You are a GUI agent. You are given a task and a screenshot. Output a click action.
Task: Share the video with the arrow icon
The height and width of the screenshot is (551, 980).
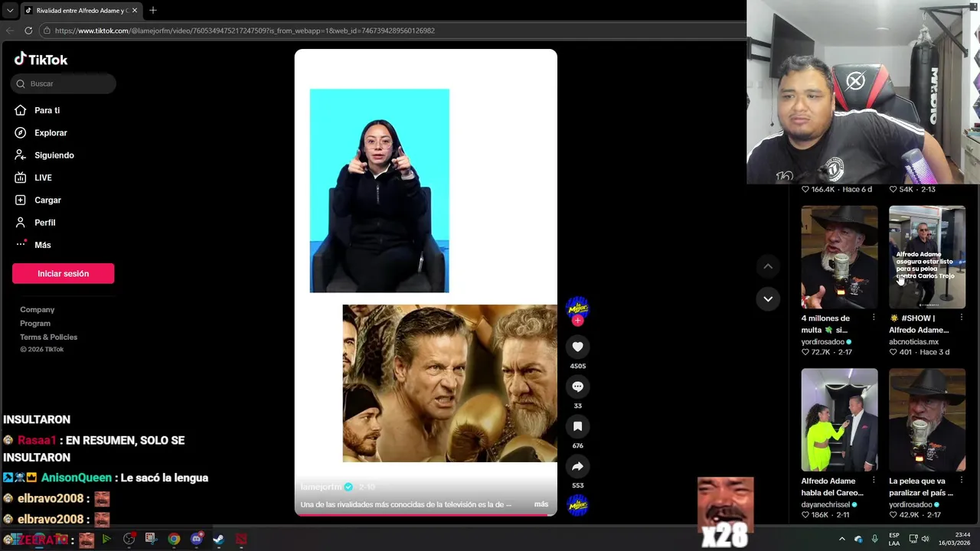click(577, 466)
